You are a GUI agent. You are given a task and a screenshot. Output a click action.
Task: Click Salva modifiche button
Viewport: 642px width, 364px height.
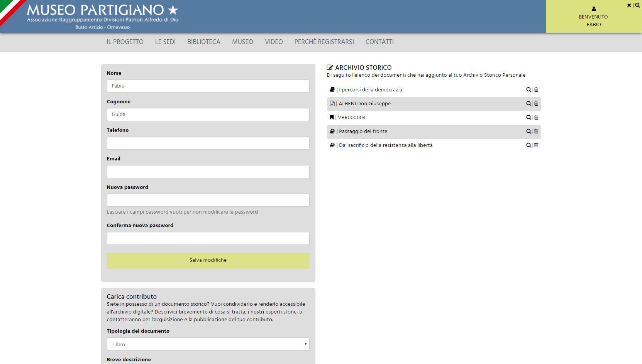point(208,260)
